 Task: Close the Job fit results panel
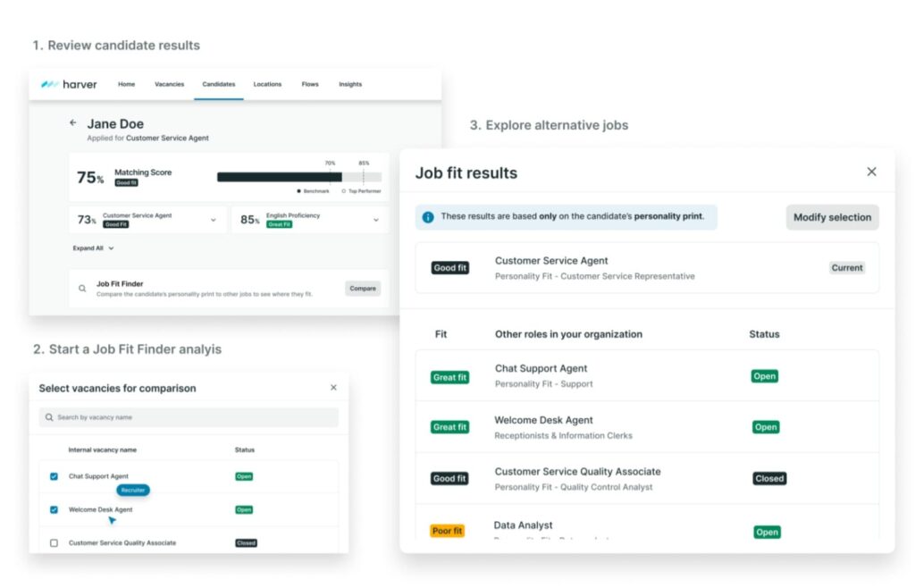[x=871, y=172]
